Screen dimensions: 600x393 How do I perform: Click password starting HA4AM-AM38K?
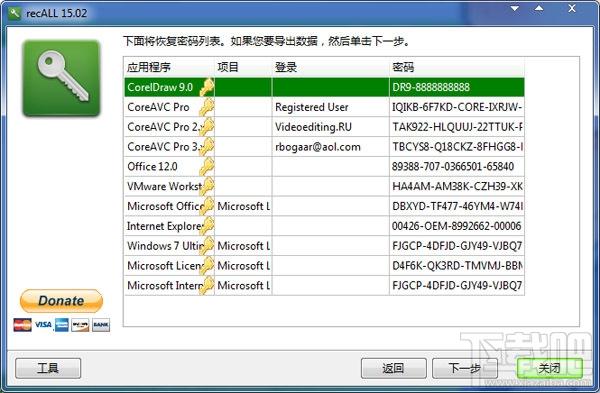[x=457, y=186]
